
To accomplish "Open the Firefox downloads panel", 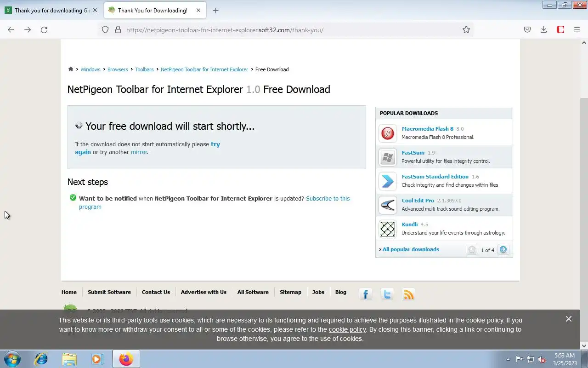I will (x=544, y=30).
